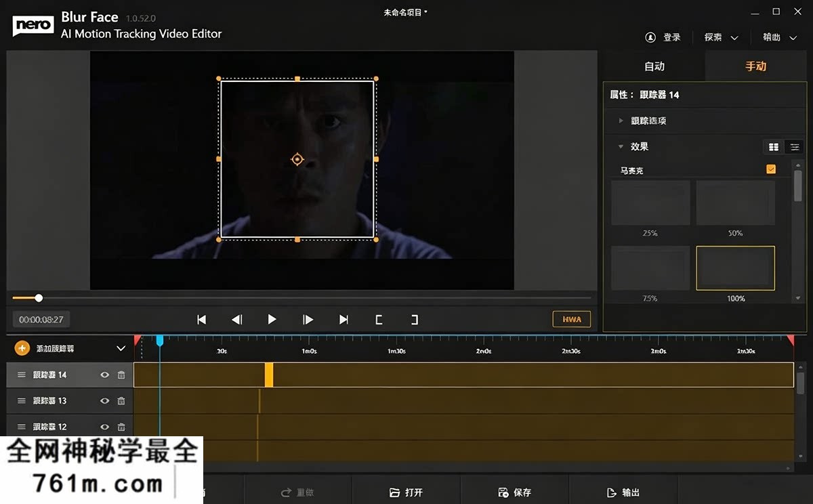
Task: Hide 跟踪器 14 with eye icon
Action: click(x=104, y=375)
